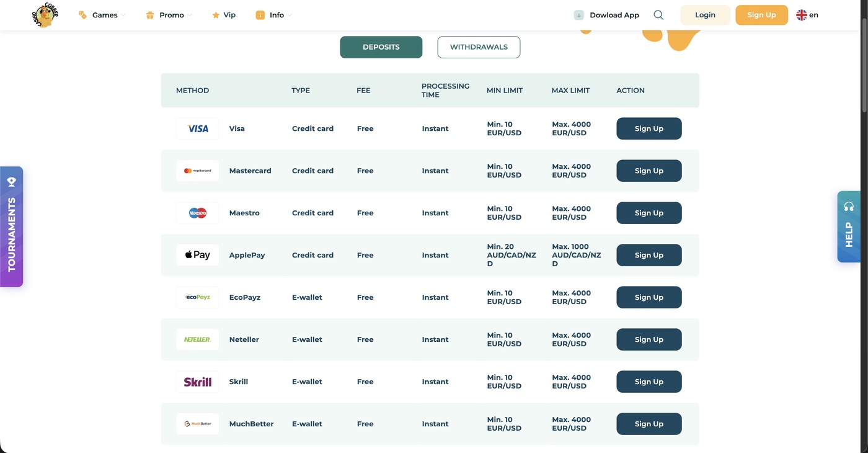Screen dimensions: 868x453
Task: Click the Maestro logo thumbnail
Action: 198,213
